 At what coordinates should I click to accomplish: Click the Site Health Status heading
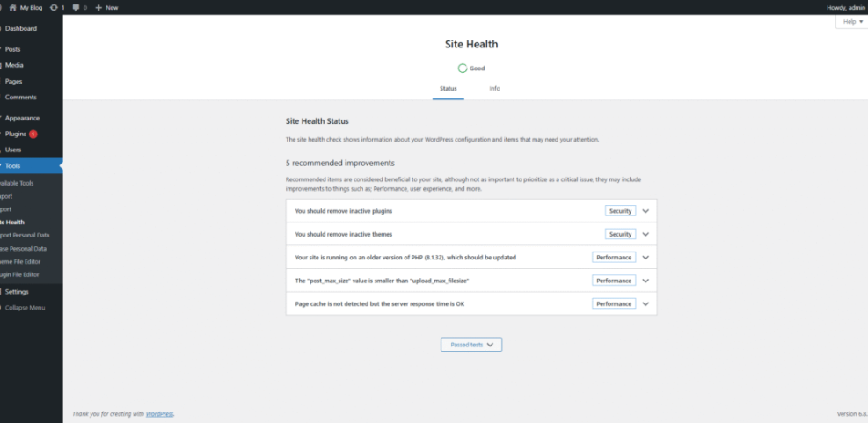coord(317,121)
